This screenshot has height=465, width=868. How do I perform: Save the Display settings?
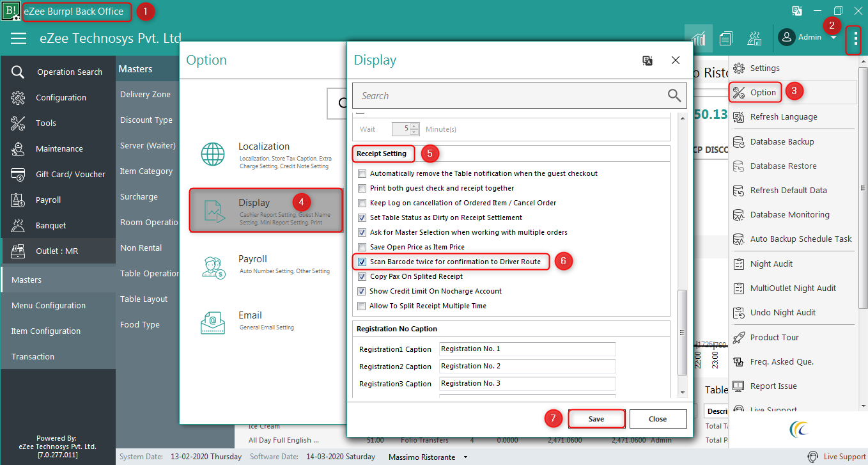596,419
